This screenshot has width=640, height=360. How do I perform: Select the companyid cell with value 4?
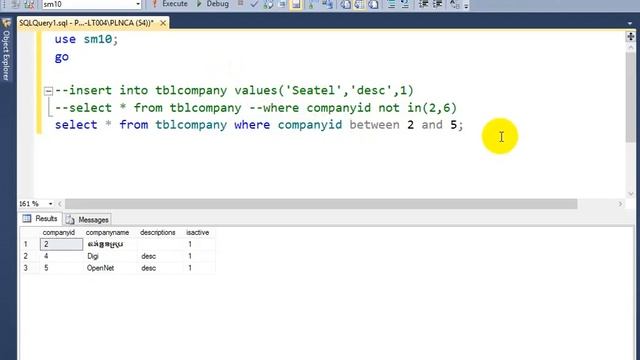61,256
